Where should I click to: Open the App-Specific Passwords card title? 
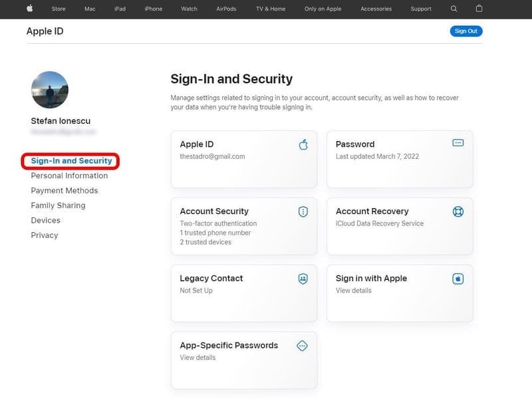click(x=229, y=345)
